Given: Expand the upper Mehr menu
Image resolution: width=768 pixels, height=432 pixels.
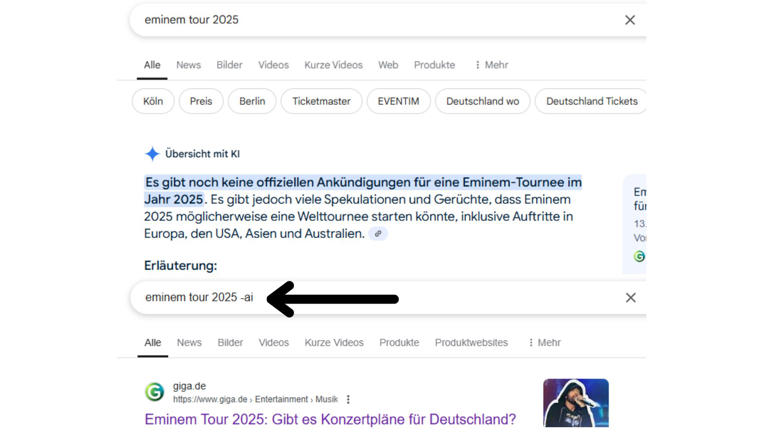Looking at the screenshot, I should [x=491, y=65].
